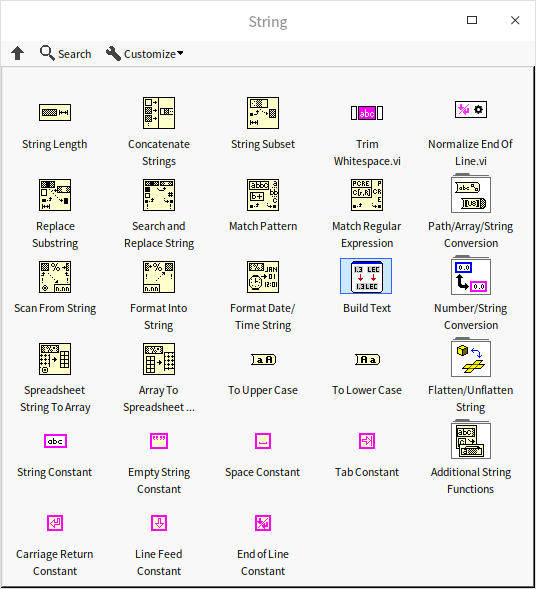Pick the Scan From String function
Screen dimensions: 536x589
click(x=55, y=277)
